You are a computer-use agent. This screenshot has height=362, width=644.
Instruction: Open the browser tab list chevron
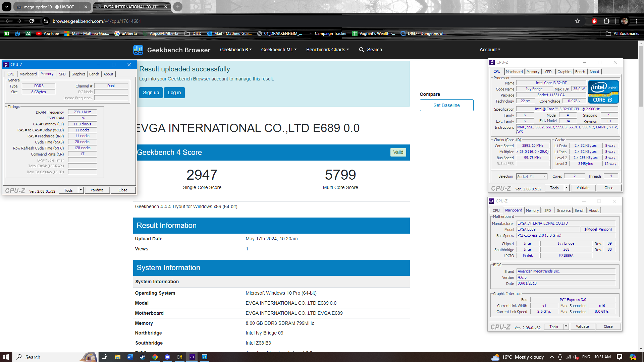(x=6, y=7)
